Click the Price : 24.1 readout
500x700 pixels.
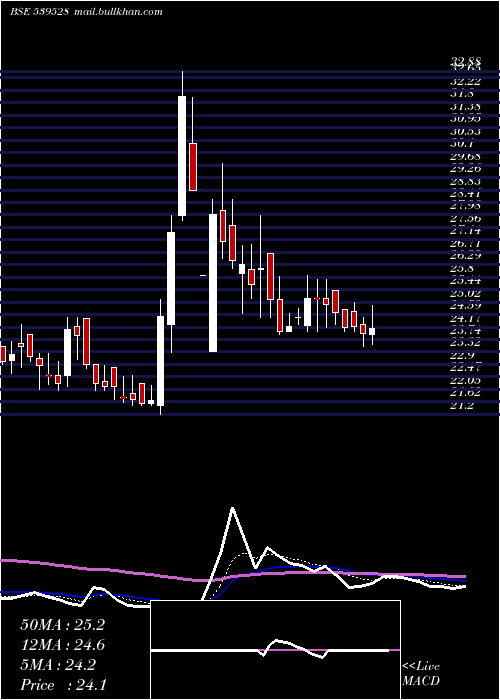click(63, 685)
